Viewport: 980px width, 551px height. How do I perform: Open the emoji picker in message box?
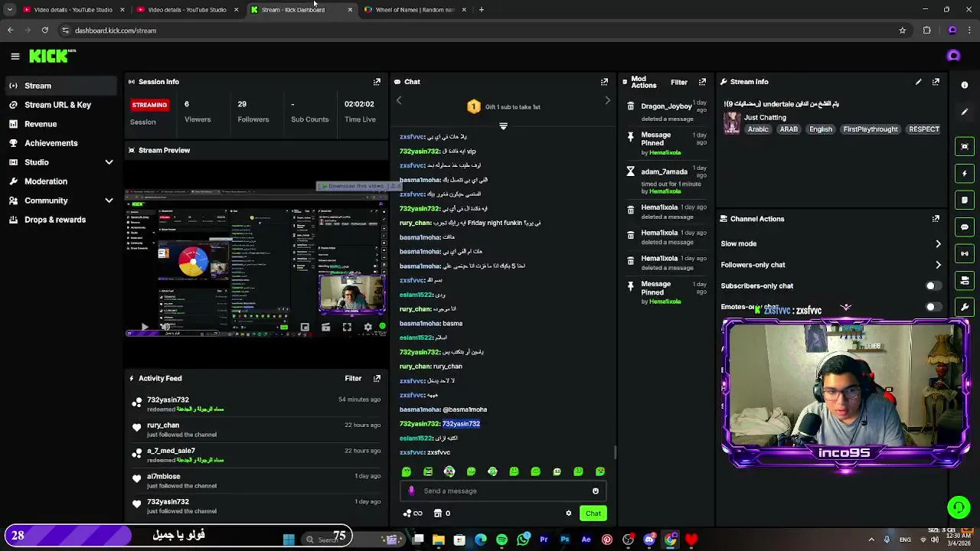(x=595, y=491)
